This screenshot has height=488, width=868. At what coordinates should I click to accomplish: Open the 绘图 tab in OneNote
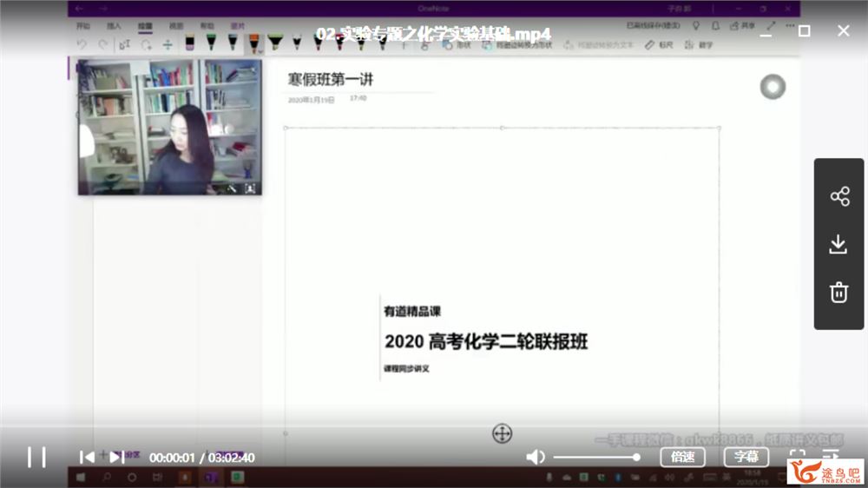146,27
